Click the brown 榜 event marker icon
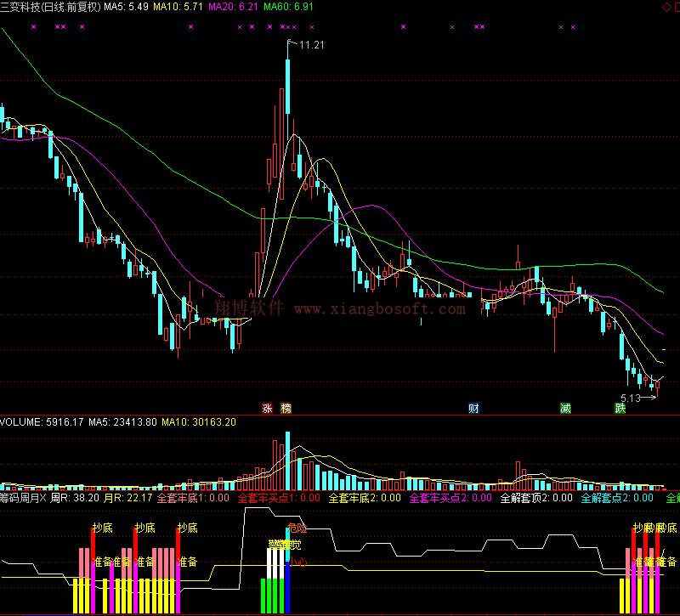This screenshot has height=616, width=680. (286, 409)
